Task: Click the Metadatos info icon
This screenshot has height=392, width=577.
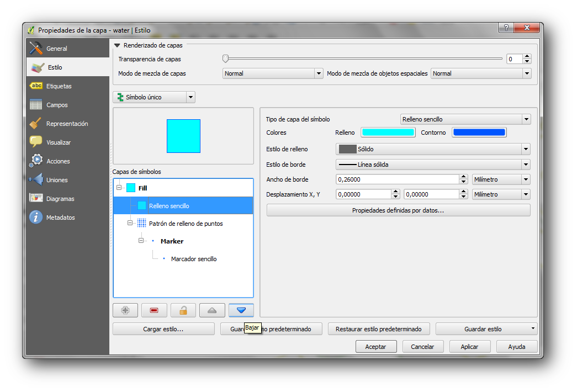Action: pyautogui.click(x=36, y=217)
